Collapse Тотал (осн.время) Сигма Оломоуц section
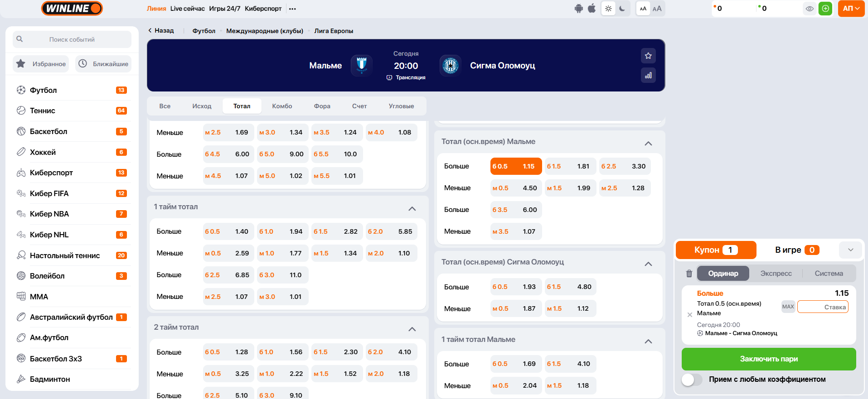868x399 pixels. click(x=648, y=264)
